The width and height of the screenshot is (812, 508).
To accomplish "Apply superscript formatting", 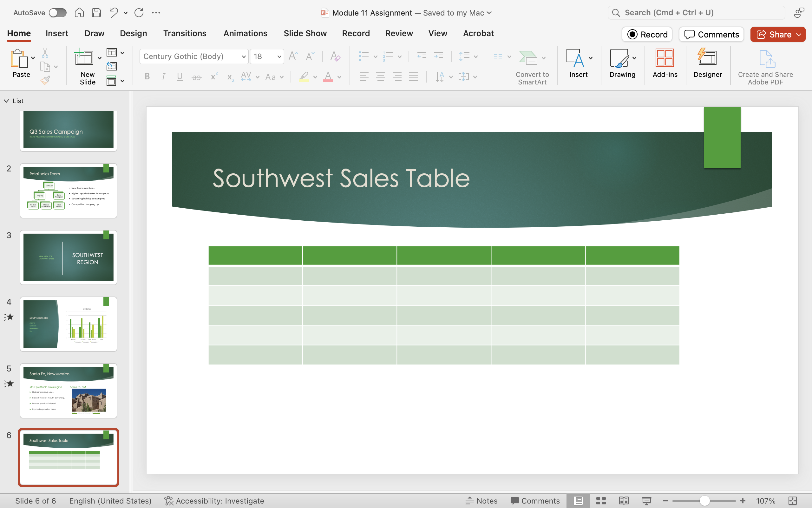I will click(214, 77).
